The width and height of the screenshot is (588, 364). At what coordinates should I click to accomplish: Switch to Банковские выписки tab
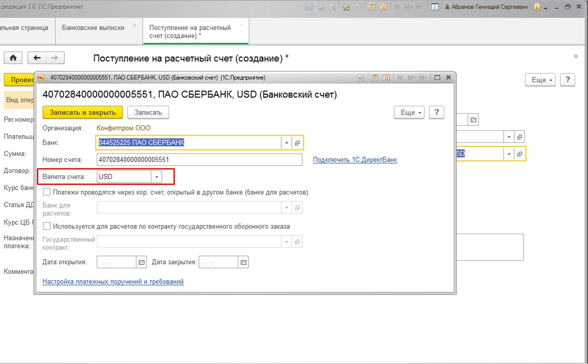[x=93, y=28]
